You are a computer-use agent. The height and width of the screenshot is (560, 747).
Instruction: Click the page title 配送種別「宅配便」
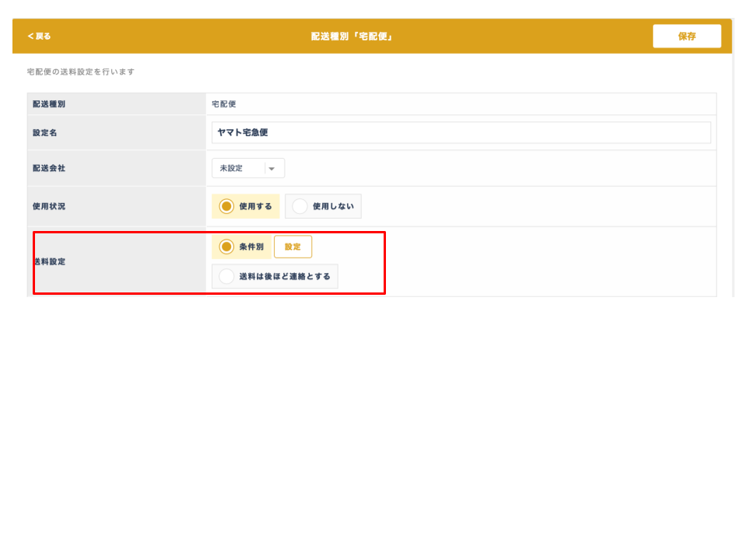pos(352,37)
